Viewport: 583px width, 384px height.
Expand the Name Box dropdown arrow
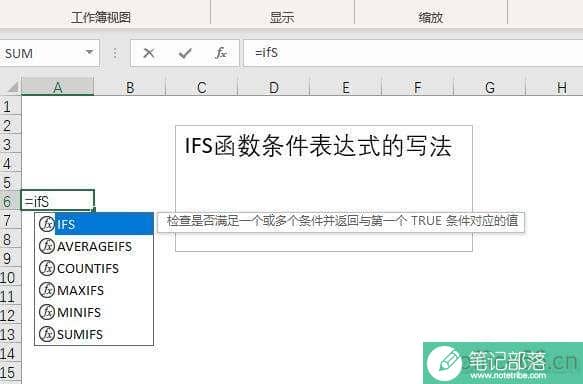89,53
